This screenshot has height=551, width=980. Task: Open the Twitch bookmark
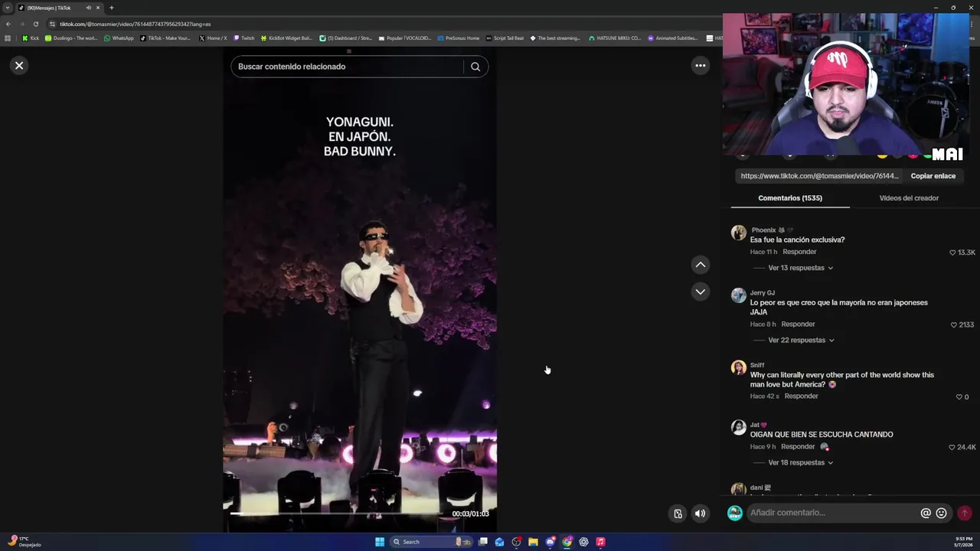pos(244,38)
